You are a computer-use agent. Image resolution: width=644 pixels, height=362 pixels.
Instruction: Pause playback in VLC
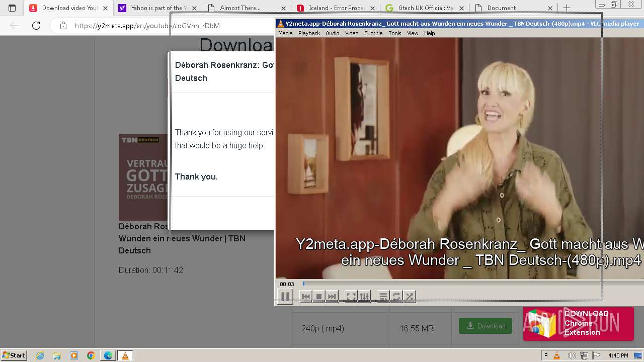tap(285, 296)
